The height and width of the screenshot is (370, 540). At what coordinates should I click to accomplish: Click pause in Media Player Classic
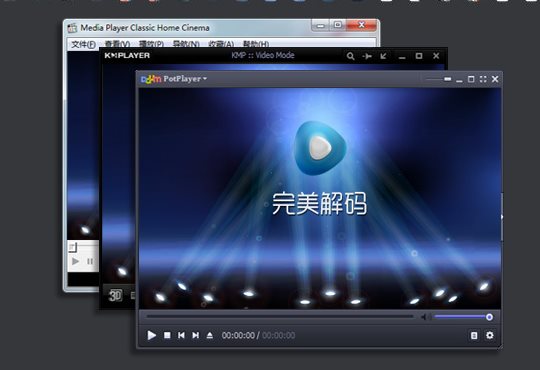(90, 261)
